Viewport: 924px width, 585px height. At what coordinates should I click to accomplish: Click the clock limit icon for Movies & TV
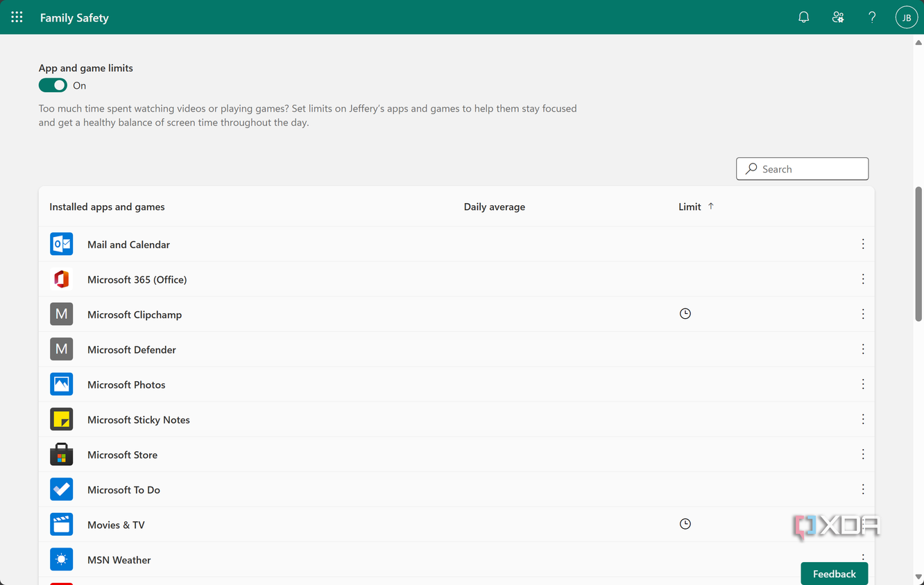click(x=685, y=524)
